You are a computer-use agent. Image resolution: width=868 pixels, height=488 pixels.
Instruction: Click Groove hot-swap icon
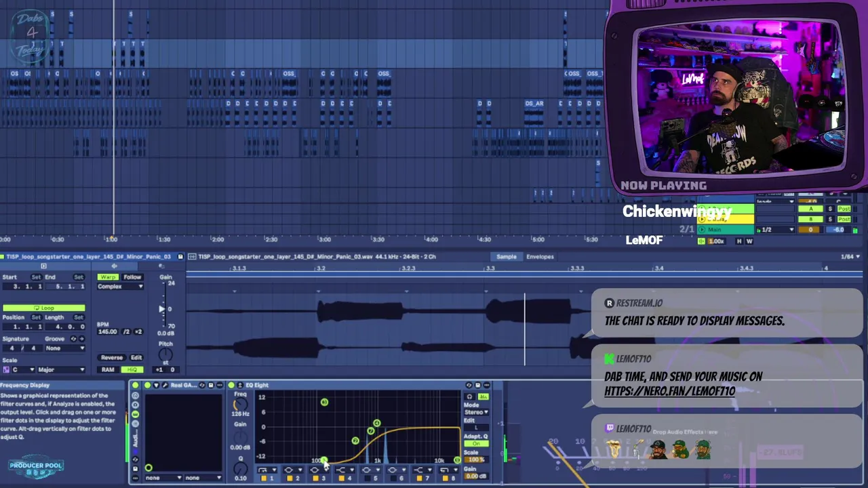[73, 339]
